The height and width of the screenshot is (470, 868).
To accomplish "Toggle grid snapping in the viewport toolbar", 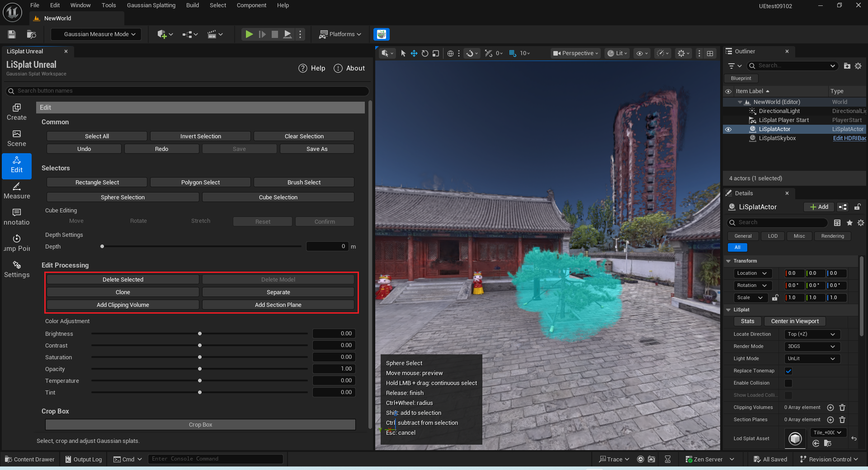I will (513, 53).
